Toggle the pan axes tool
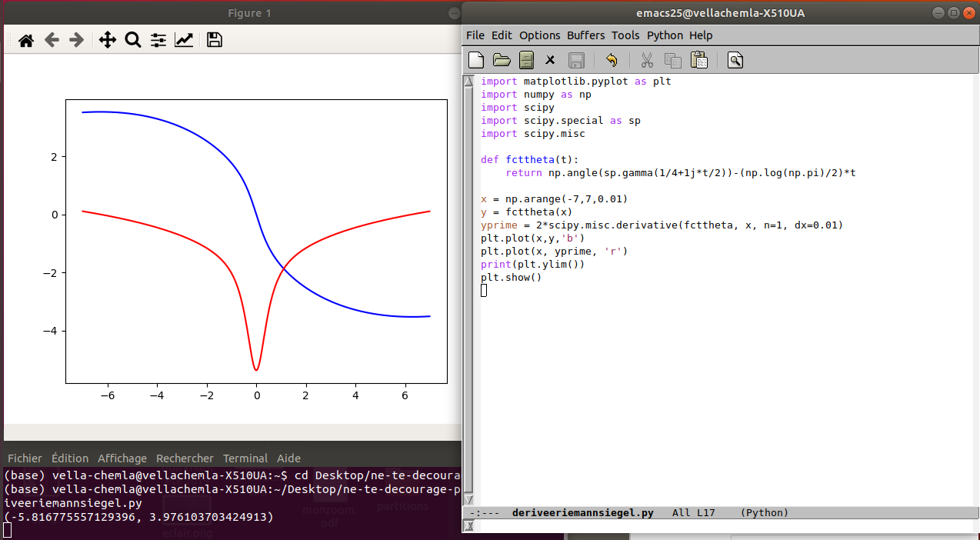The image size is (980, 540). [108, 40]
